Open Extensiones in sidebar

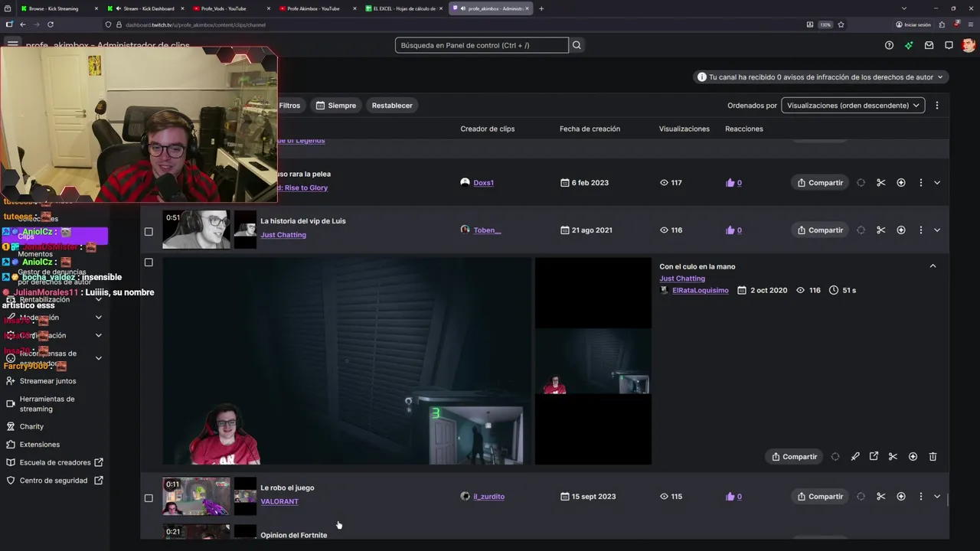(39, 445)
